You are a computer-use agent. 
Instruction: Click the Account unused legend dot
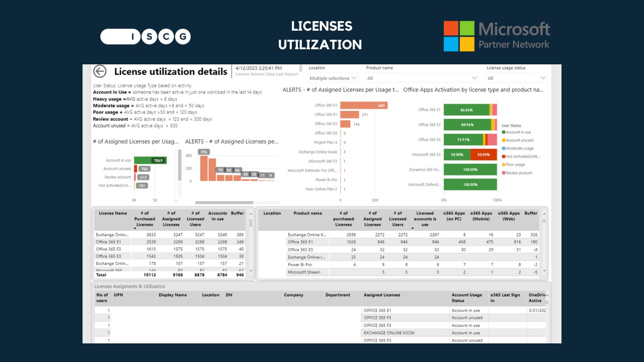click(x=503, y=140)
